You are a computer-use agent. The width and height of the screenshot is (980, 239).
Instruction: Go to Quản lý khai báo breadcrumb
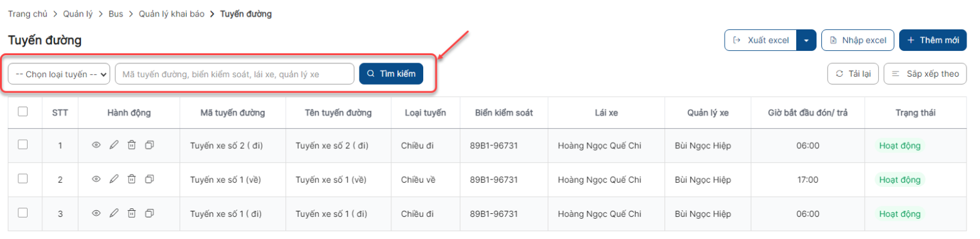coord(171,13)
